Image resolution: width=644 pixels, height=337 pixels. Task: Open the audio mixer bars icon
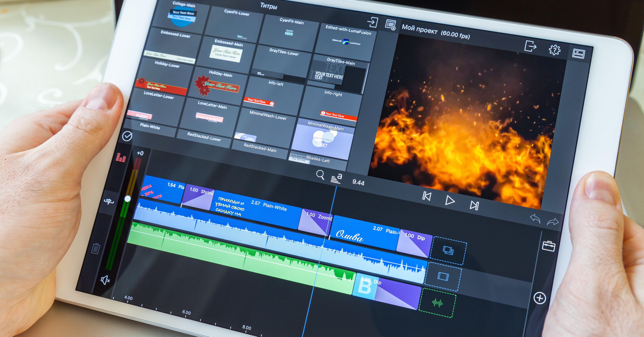click(x=121, y=158)
